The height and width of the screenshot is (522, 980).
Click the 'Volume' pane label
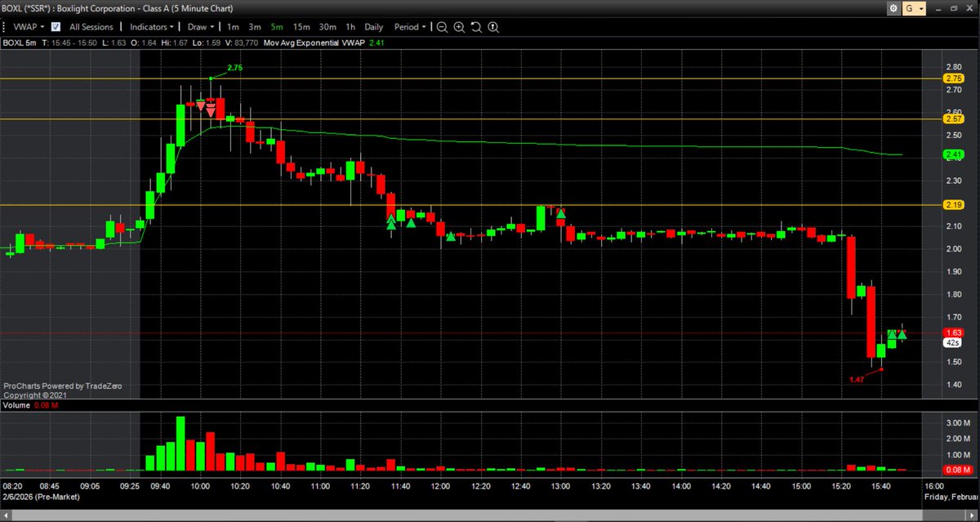[x=16, y=404]
